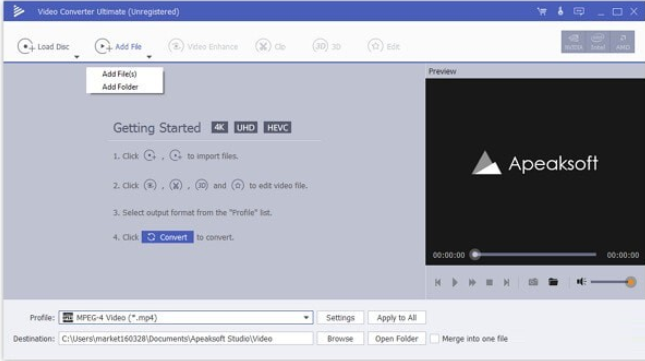Open the Clip tool
The image size is (645, 361).
coord(270,46)
